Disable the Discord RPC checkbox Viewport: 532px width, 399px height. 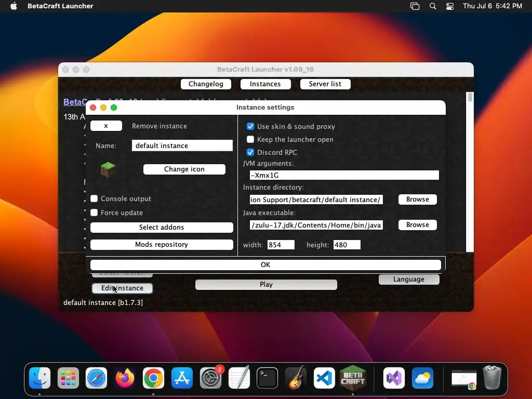pos(250,152)
